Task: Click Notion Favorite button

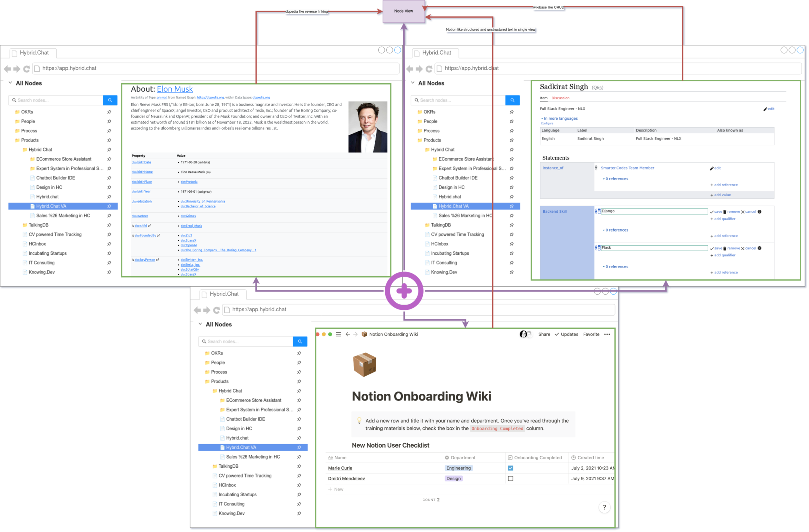Action: [591, 335]
